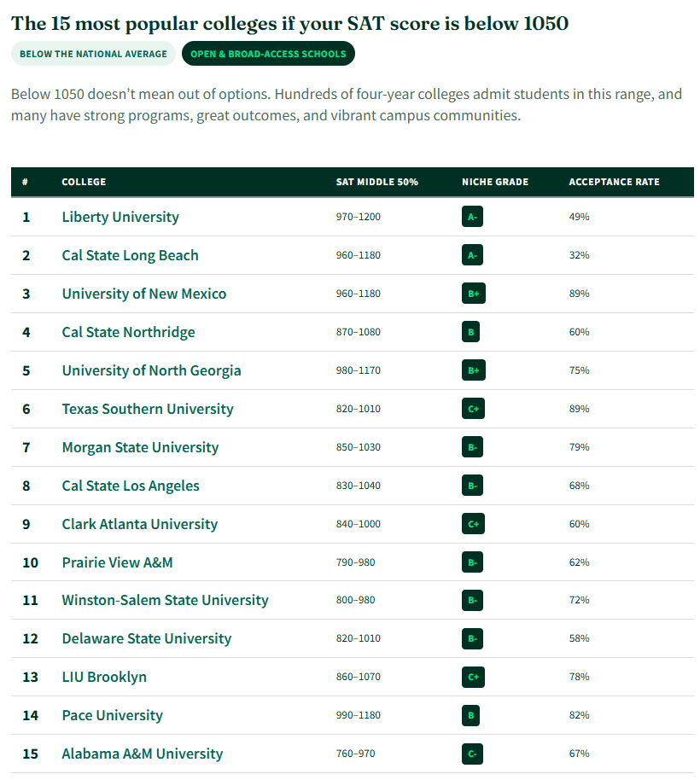Visit the Cal State Los Angeles page
Screen dimensions: 700x780
click(131, 486)
